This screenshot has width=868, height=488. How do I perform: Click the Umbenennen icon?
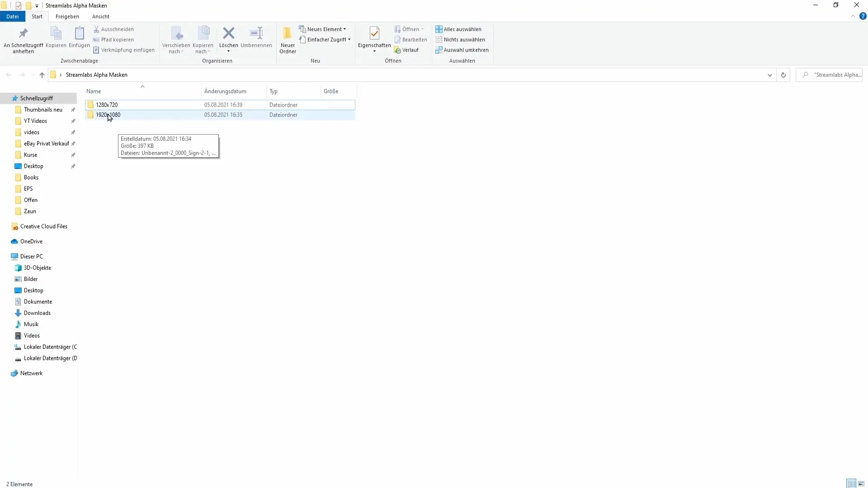click(x=256, y=33)
